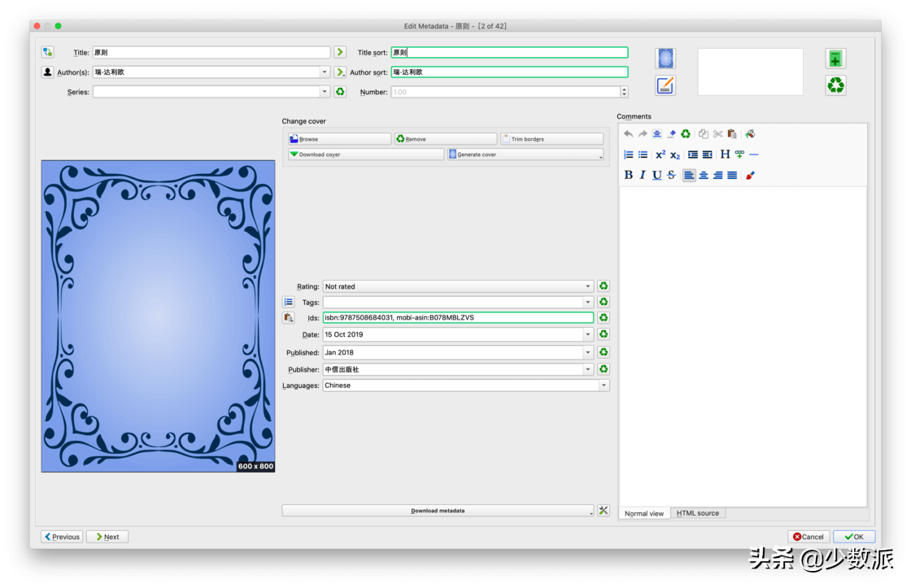This screenshot has height=588, width=911.
Task: Pick text foreground color with paintbrush icon
Action: [750, 175]
